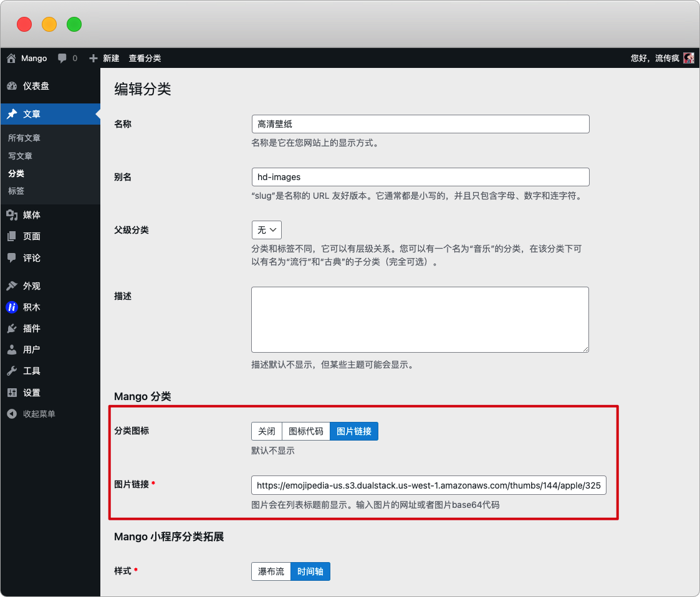Open 插件 menu label
Screen dimensions: 700x597
point(32,328)
